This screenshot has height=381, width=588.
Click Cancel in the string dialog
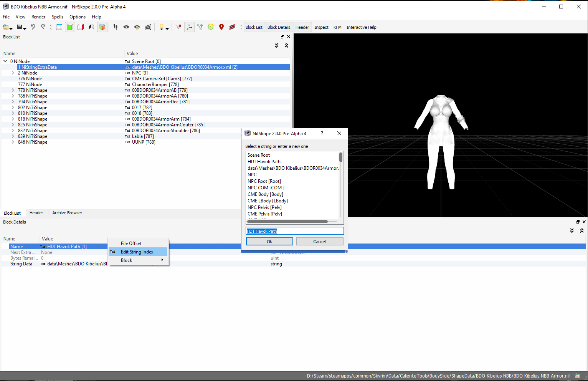[x=320, y=242]
